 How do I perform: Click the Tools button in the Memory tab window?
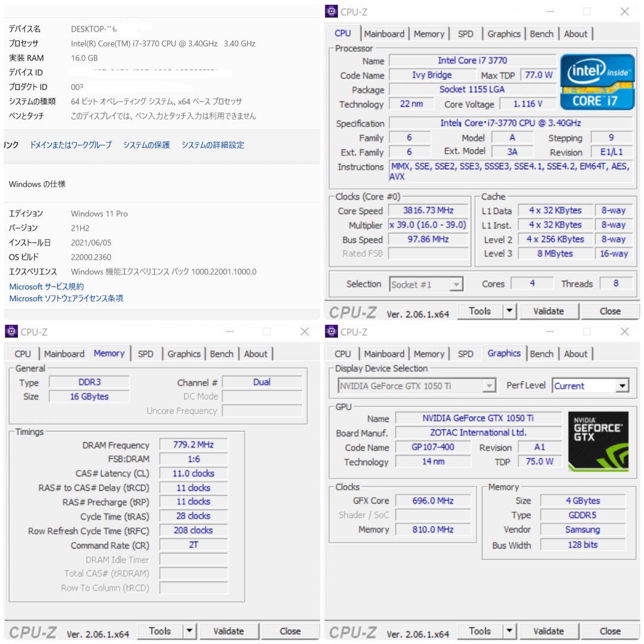[160, 631]
